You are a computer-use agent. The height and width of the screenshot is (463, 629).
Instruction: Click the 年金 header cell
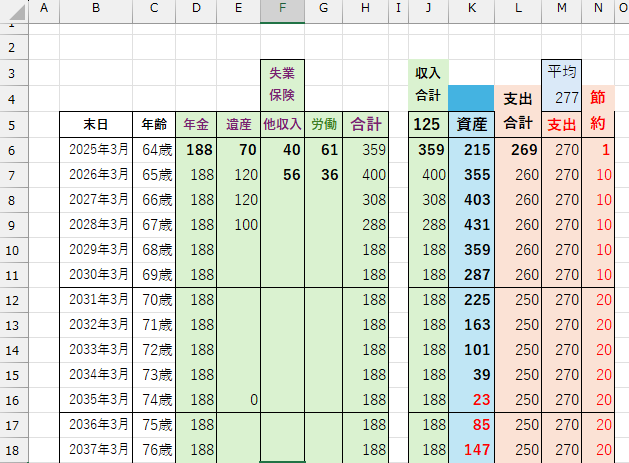(196, 125)
